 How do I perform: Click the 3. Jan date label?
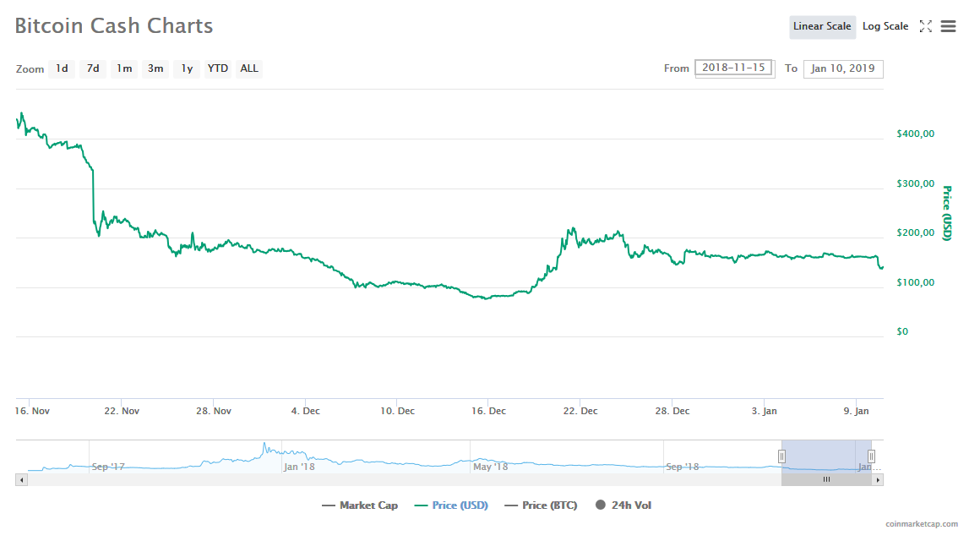pos(765,411)
